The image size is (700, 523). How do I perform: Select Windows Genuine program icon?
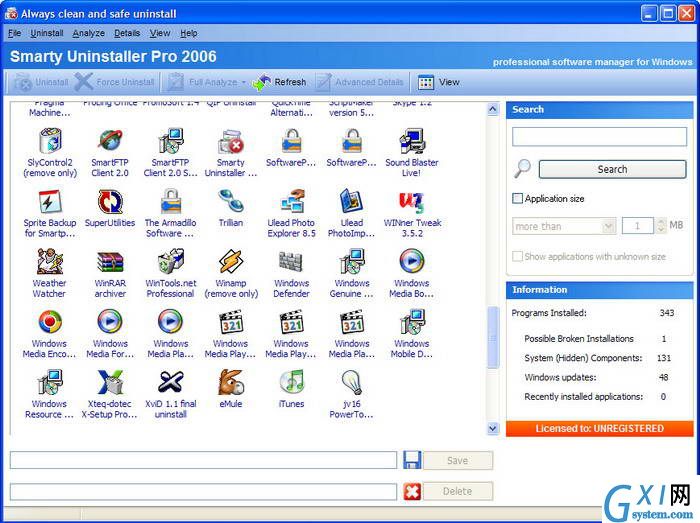(352, 262)
